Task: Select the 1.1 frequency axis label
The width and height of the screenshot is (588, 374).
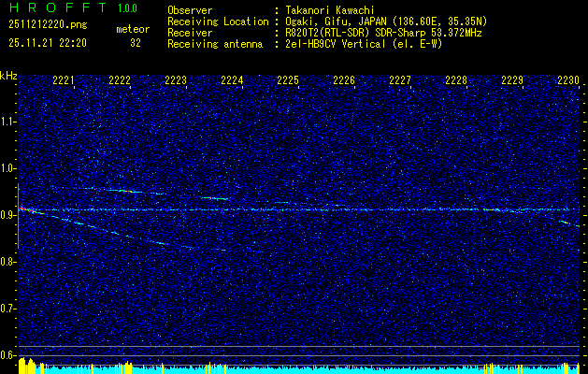Action: [x=8, y=121]
